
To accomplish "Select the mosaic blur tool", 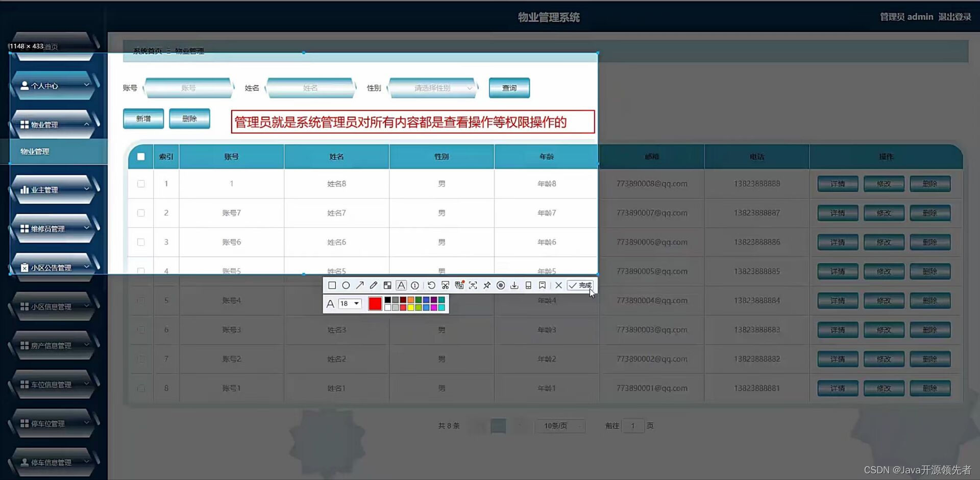I will [387, 285].
